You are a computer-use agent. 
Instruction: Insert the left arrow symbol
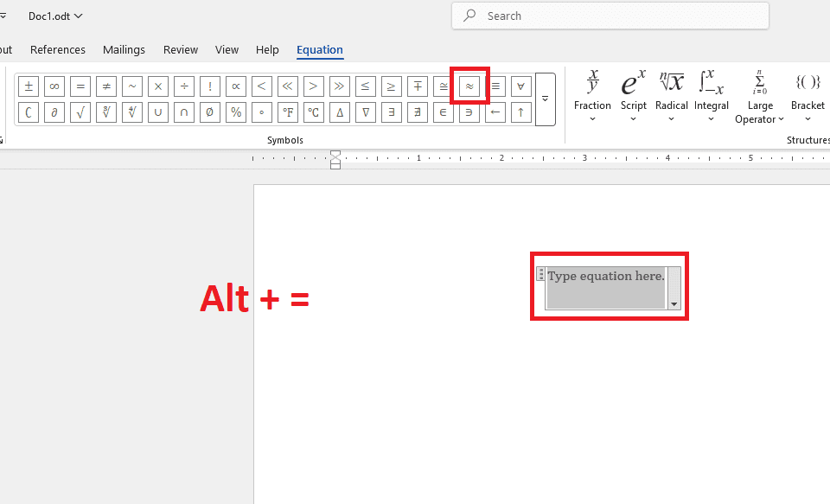[495, 112]
